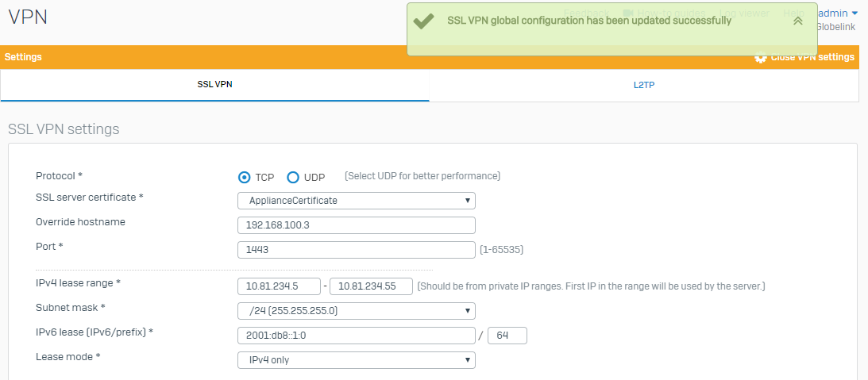Switch to the L2TP tab
Viewport: 868px width, 380px height.
tap(644, 85)
